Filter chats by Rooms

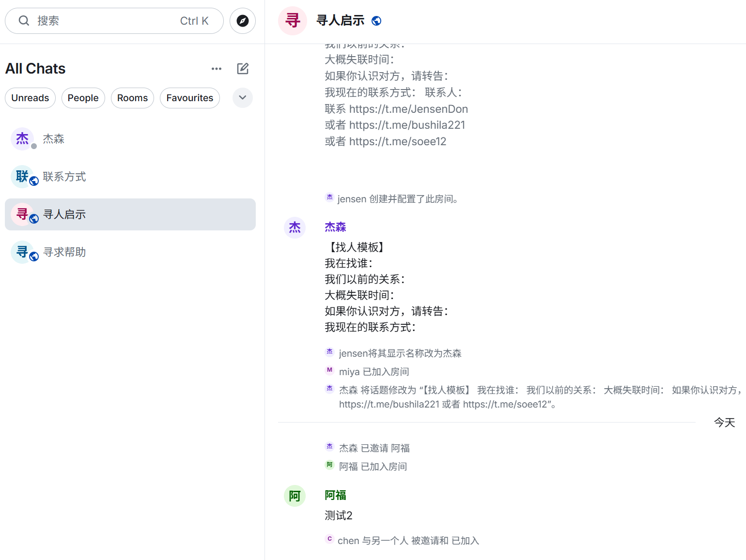pyautogui.click(x=133, y=98)
